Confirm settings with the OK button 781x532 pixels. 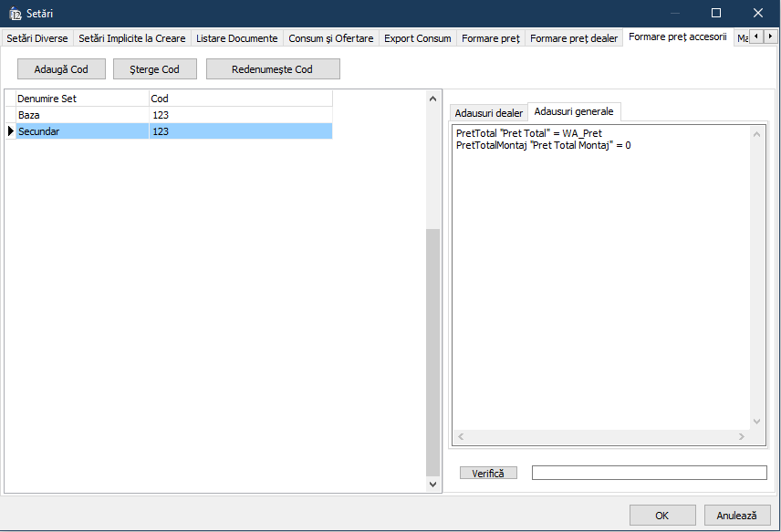point(662,515)
